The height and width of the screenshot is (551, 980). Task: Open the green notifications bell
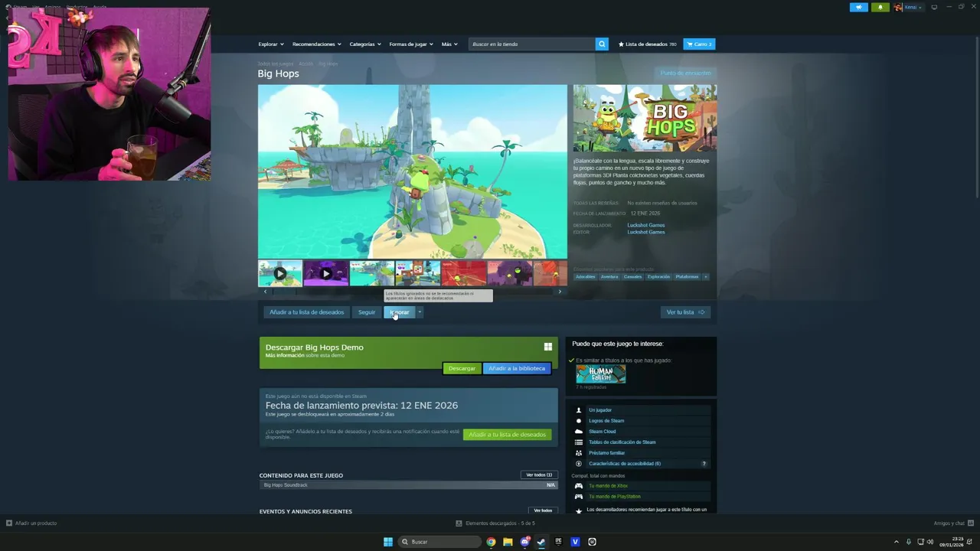[880, 7]
